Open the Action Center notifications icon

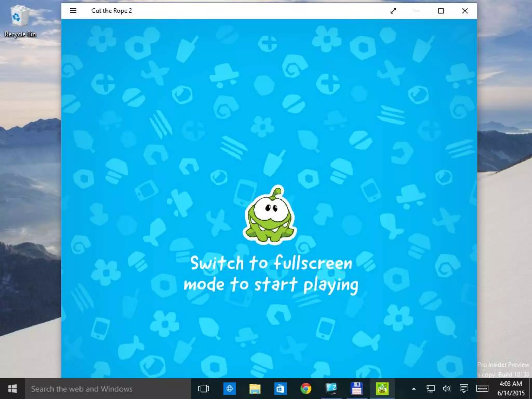coord(464,389)
